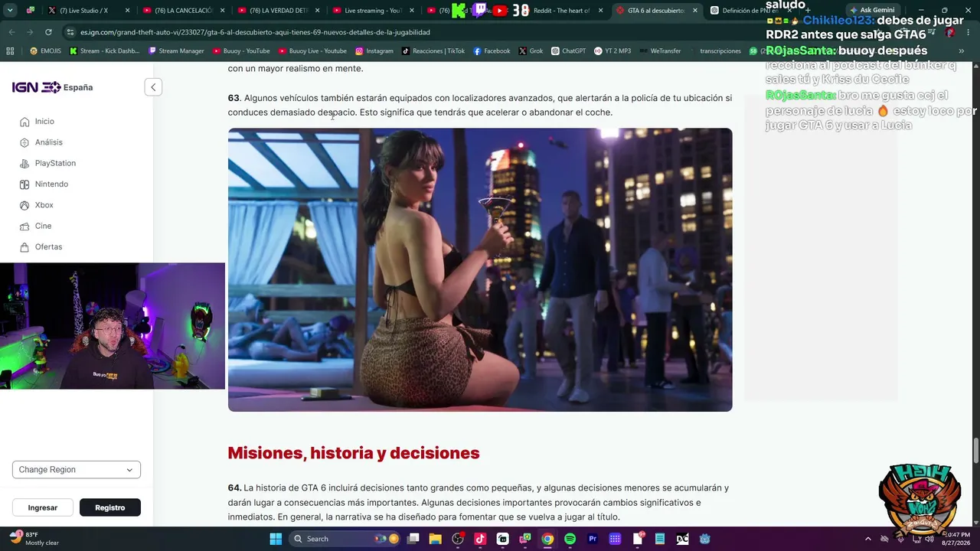Switch to the Reddit - The heart of tab

tap(563, 11)
